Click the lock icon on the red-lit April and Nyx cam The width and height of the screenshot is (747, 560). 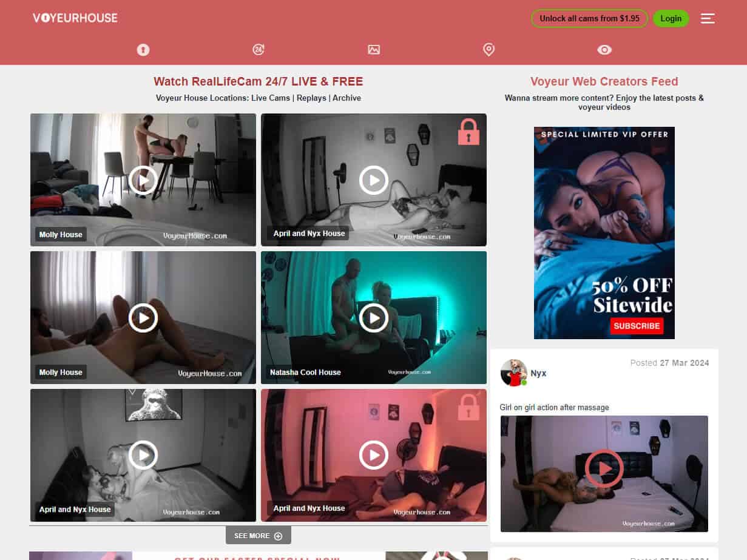(x=468, y=407)
